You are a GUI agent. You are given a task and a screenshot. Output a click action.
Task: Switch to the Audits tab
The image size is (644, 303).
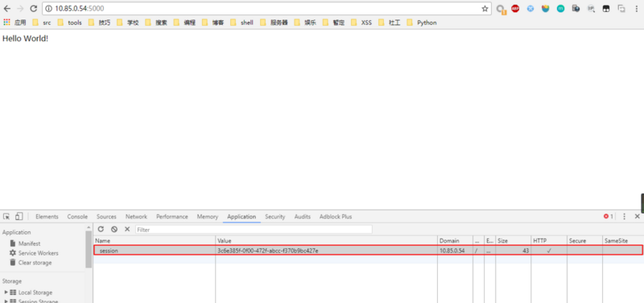point(303,217)
